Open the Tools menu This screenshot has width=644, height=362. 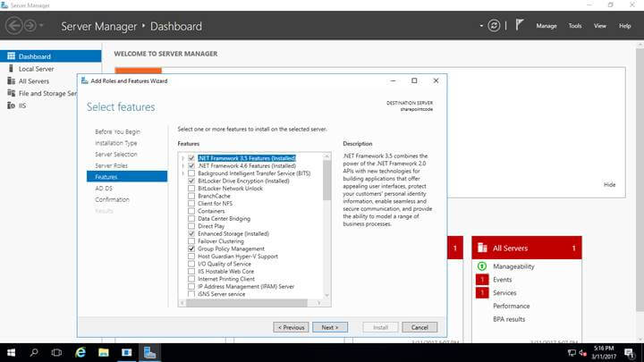pos(574,26)
